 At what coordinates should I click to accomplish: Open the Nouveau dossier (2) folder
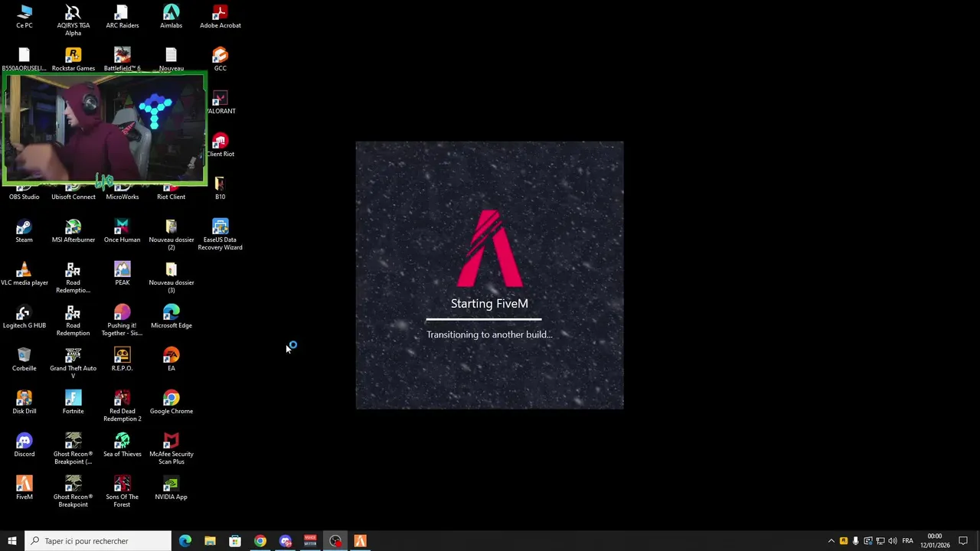pyautogui.click(x=171, y=235)
